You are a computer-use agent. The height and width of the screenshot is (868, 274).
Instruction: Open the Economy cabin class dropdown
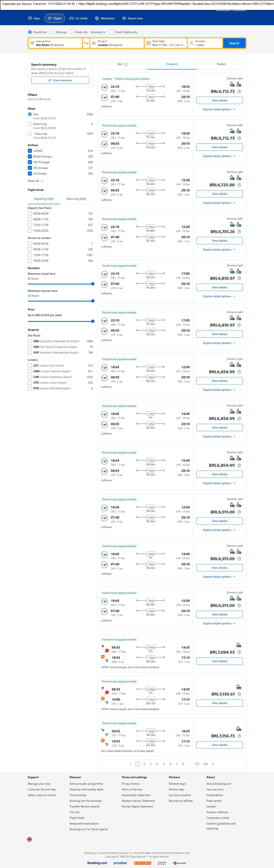click(98, 32)
